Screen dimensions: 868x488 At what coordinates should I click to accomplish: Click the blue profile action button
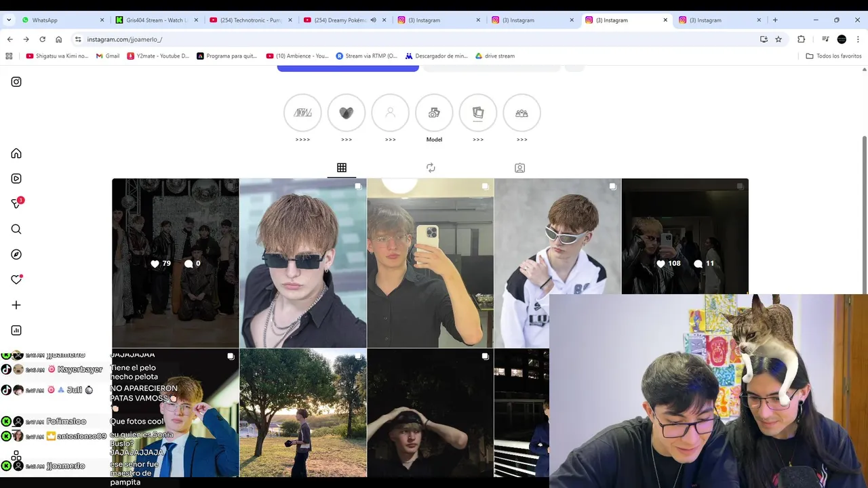pyautogui.click(x=348, y=68)
